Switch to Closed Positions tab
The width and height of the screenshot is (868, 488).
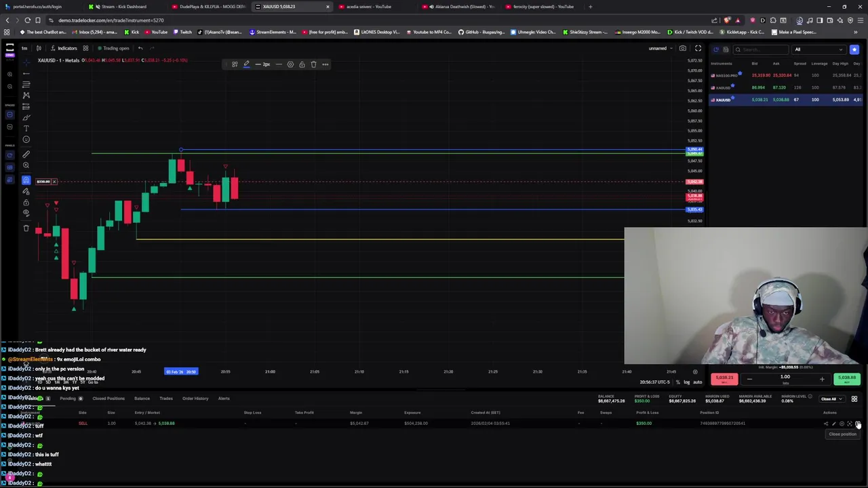point(108,399)
